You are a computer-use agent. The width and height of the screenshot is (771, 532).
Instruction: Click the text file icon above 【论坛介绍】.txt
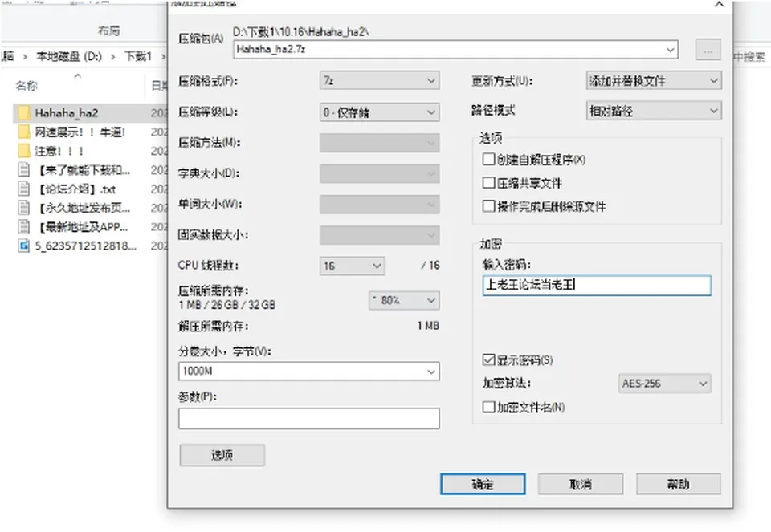tap(23, 170)
